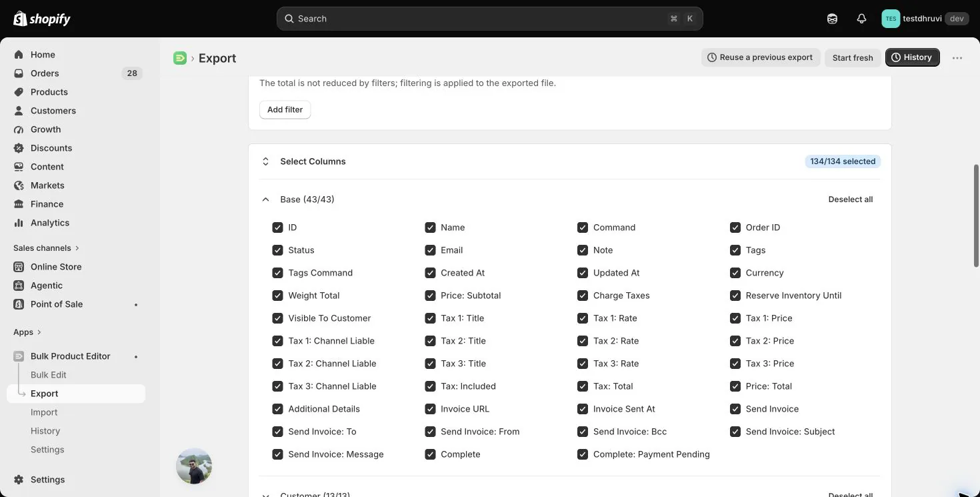Collapse the Select Columns panel
Screen dimensions: 980x497
(x=265, y=161)
